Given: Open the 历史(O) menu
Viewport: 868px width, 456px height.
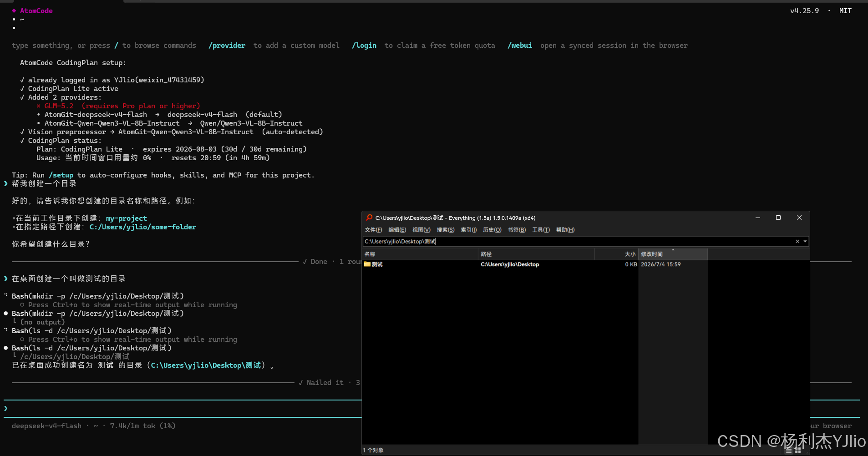Looking at the screenshot, I should click(x=492, y=230).
